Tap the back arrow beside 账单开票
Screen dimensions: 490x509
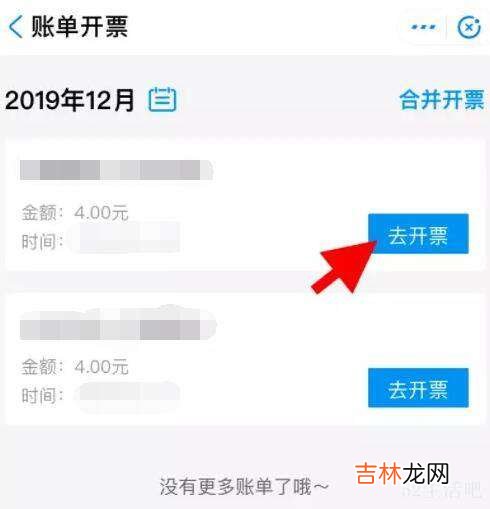[x=16, y=27]
